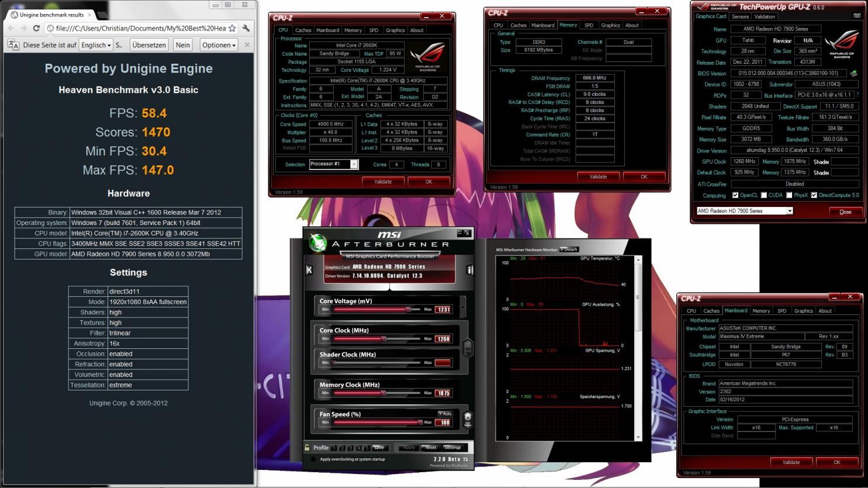This screenshot has width=868, height=488.
Task: Click site icon in address bar
Action: (50, 28)
